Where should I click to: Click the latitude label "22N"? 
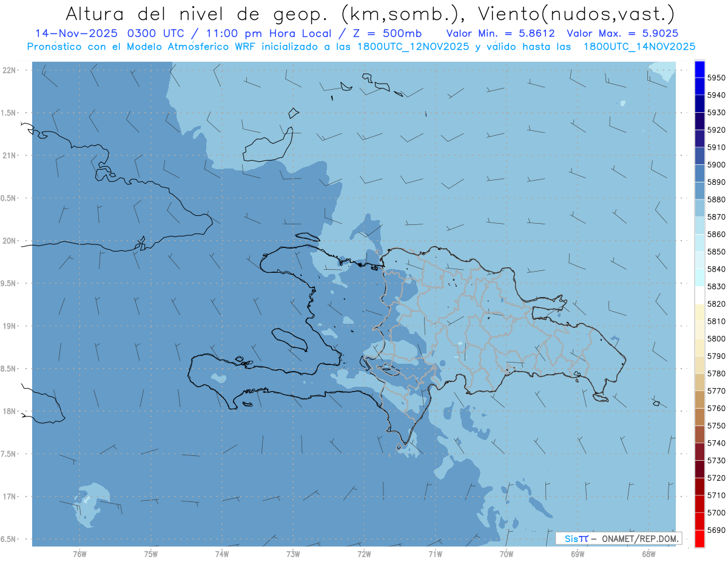point(10,70)
